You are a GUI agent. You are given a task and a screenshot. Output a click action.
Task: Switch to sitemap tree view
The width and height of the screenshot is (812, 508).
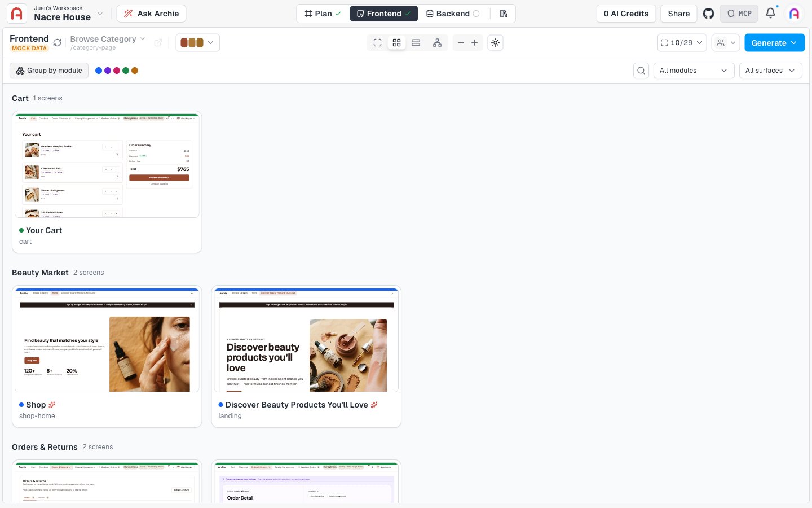click(x=437, y=43)
